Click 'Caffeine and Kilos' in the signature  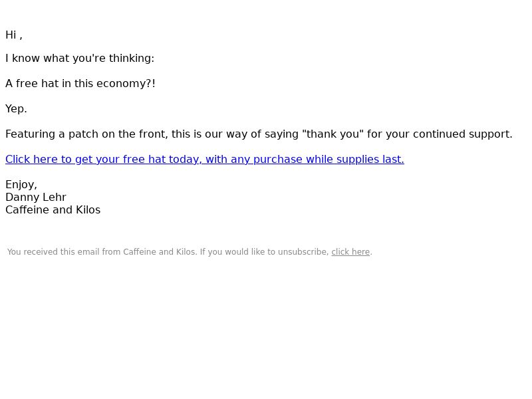click(x=53, y=209)
